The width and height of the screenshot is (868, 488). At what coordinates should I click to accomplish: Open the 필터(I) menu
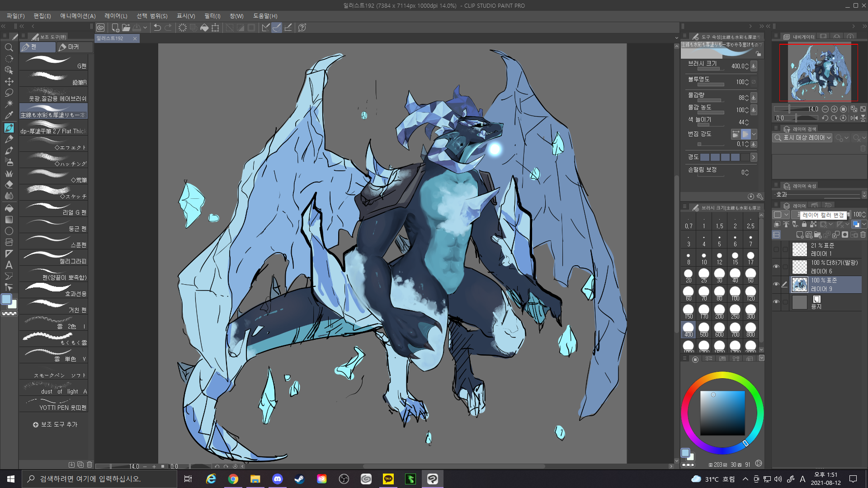212,16
